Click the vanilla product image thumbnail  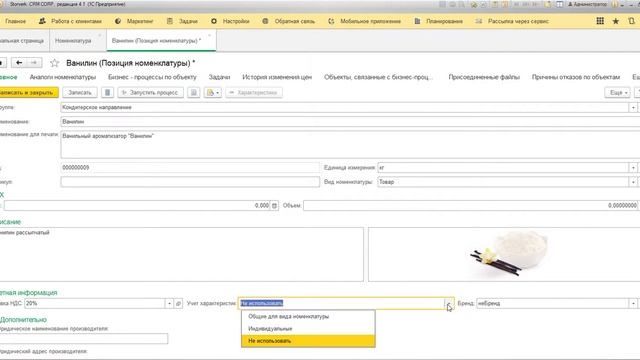pos(509,254)
